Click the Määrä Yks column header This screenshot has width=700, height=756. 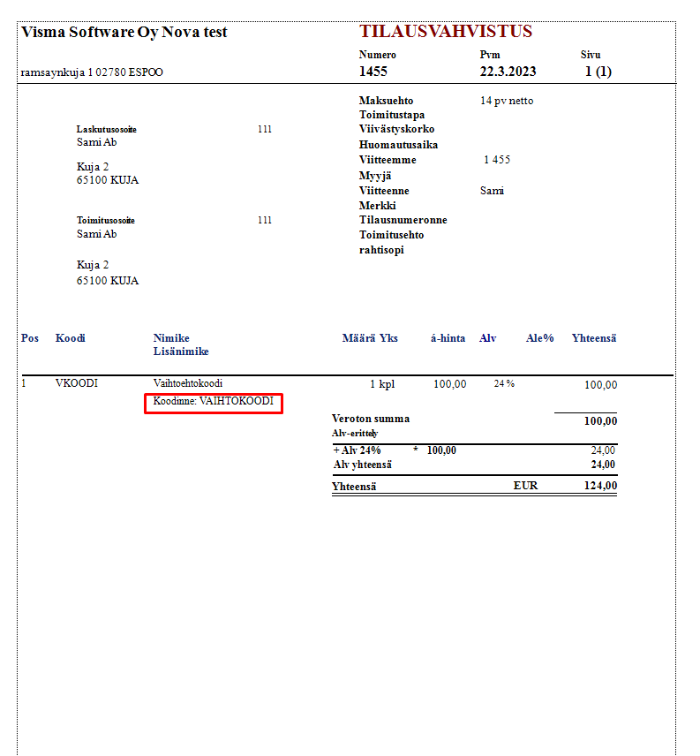pyautogui.click(x=370, y=338)
